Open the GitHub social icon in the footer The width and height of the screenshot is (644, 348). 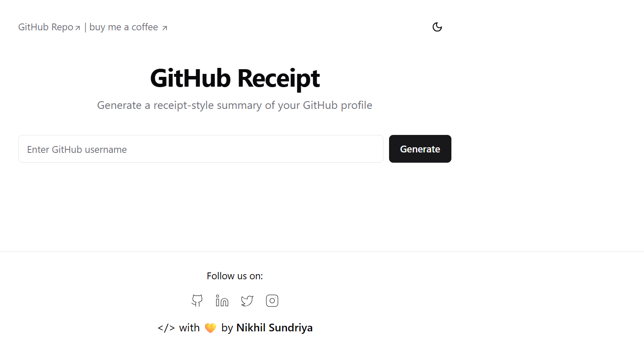tap(197, 301)
